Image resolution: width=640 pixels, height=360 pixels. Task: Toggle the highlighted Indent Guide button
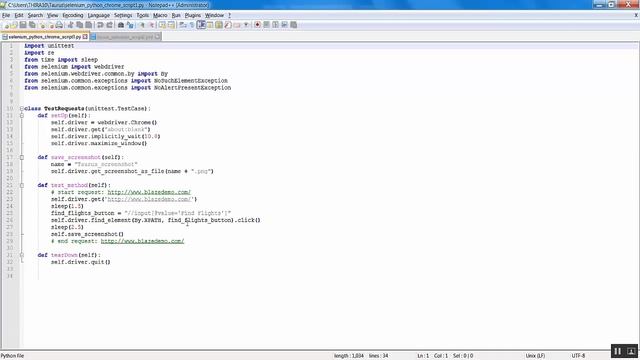point(201,25)
